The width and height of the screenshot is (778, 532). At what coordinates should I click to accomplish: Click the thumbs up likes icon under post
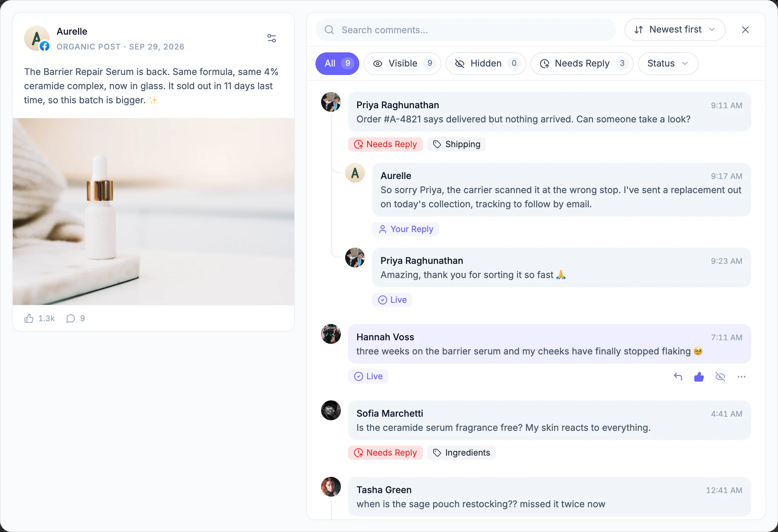29,318
